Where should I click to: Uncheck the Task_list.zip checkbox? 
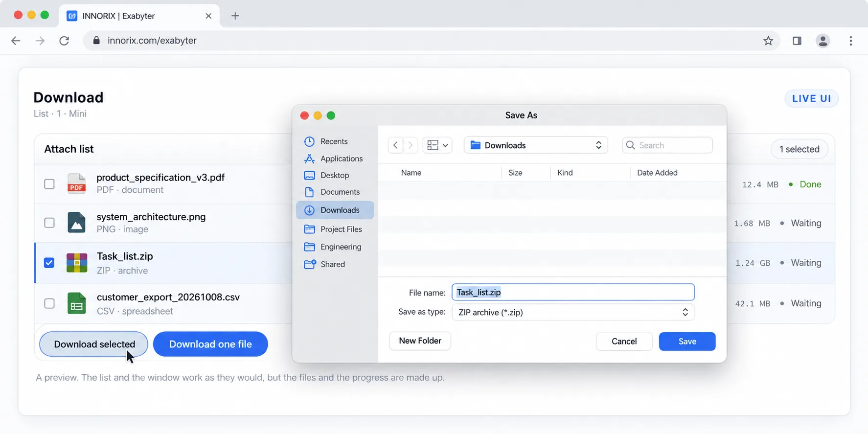[x=49, y=263]
